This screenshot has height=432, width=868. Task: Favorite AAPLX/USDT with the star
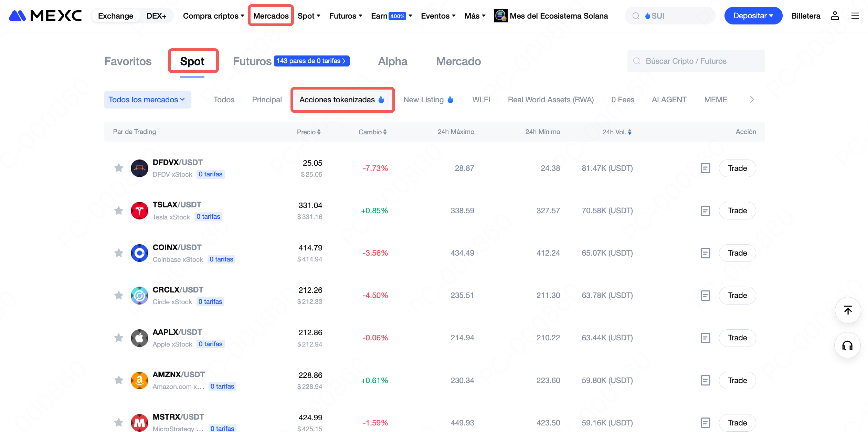pyautogui.click(x=119, y=338)
